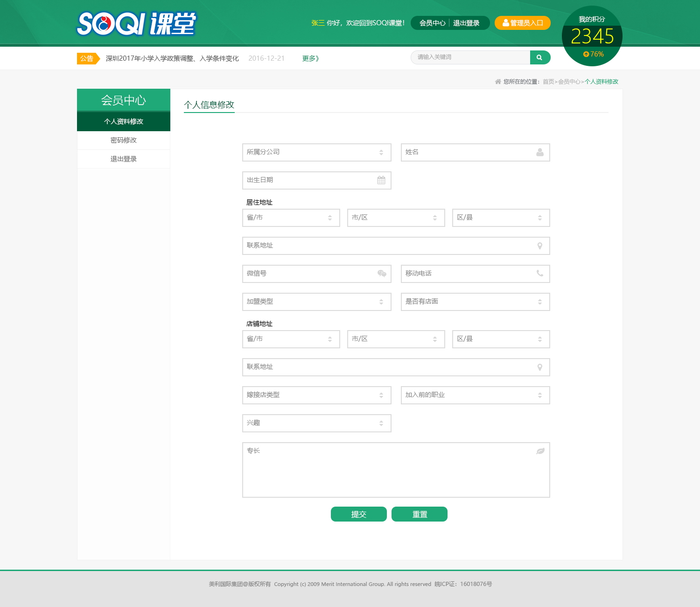Expand the 居住地址 省/市 dropdown
Viewport: 700px width, 607px height.
(291, 218)
